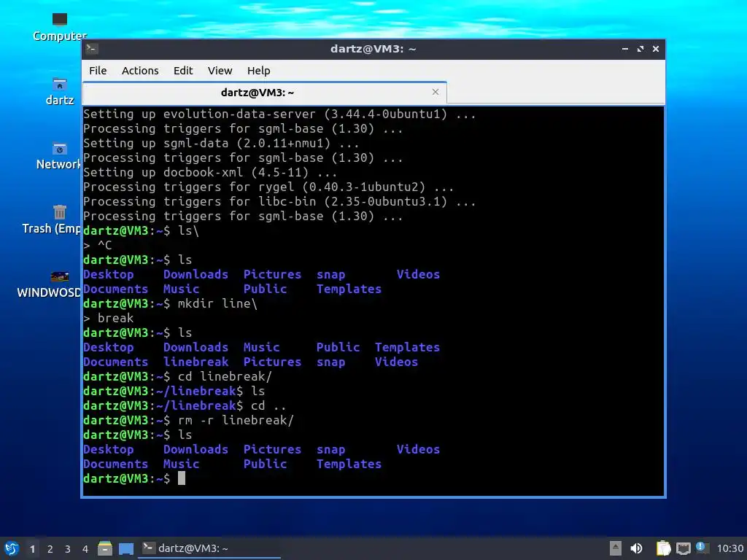Screen dimensions: 747x560
Task: Click the 'ls\' command text
Action: point(188,231)
